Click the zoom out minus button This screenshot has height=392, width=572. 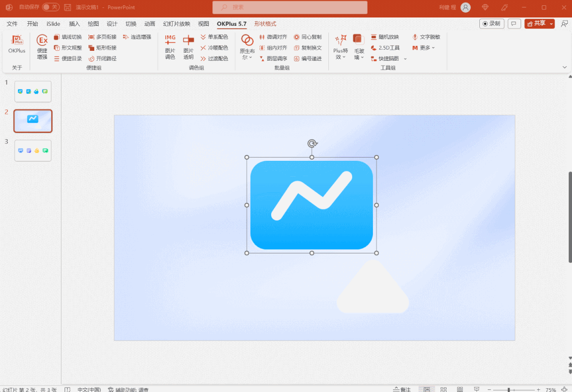[x=489, y=390]
